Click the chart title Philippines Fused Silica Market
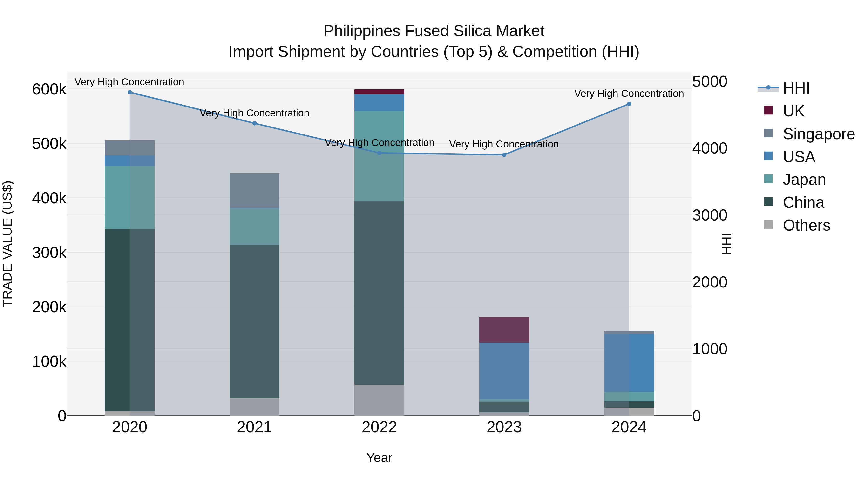 tap(434, 31)
